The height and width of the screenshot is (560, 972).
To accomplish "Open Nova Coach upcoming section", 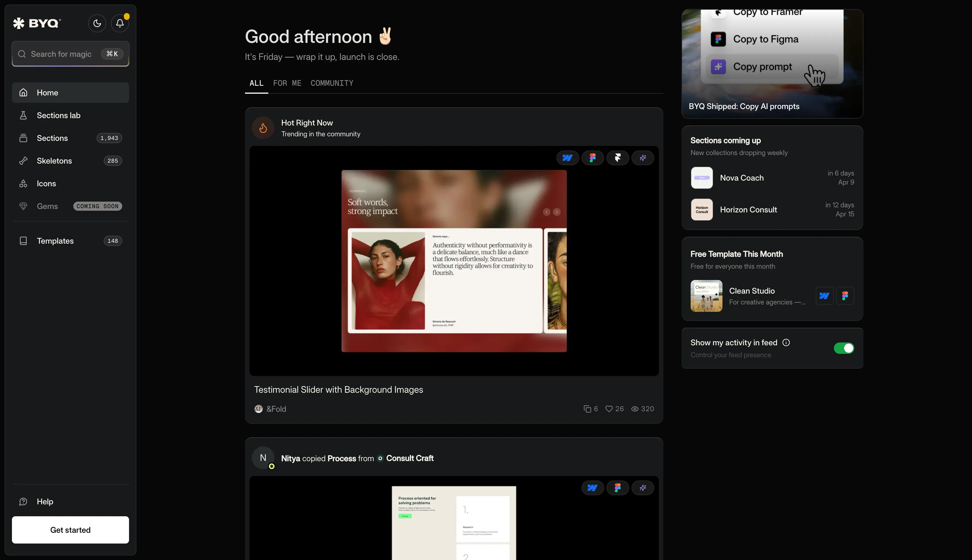I will pos(742,178).
